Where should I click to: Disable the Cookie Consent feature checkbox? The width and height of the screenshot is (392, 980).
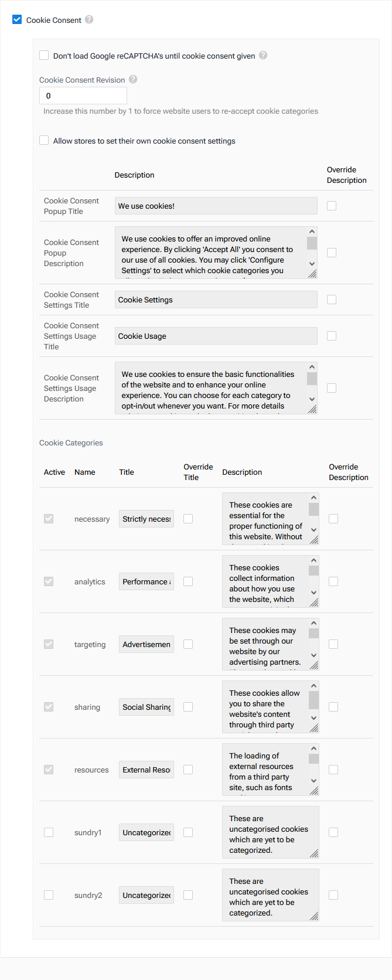pos(17,19)
